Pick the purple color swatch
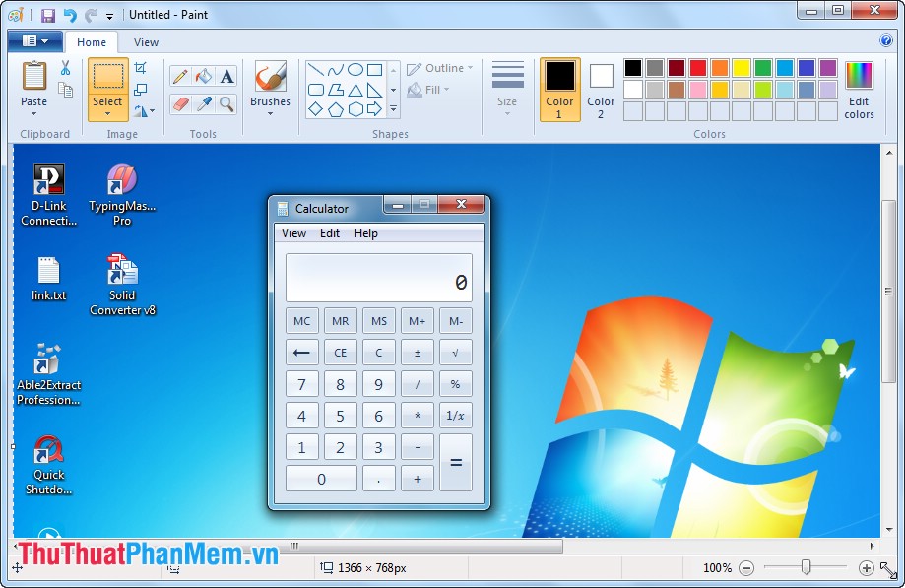Image resolution: width=905 pixels, height=588 pixels. click(x=827, y=68)
